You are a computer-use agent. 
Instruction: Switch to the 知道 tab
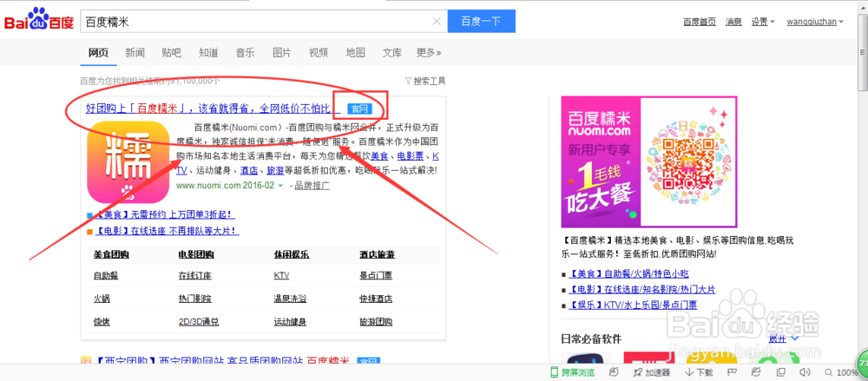[208, 53]
